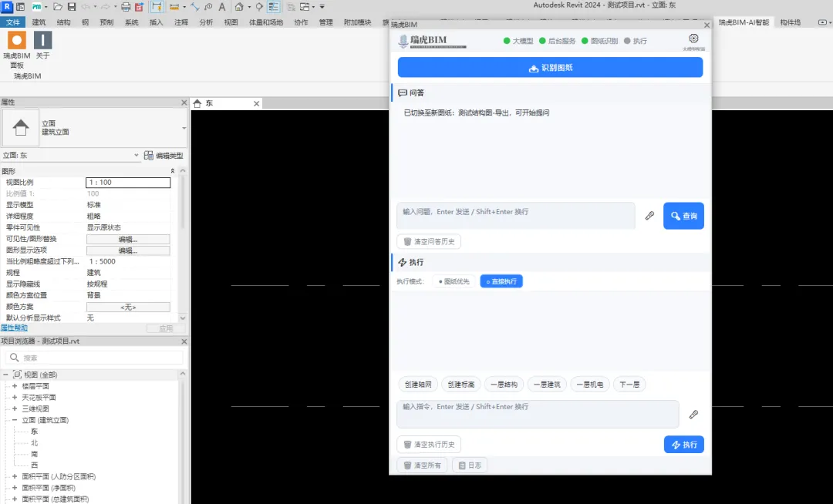Click the 属性帮助 link

[x=14, y=328]
